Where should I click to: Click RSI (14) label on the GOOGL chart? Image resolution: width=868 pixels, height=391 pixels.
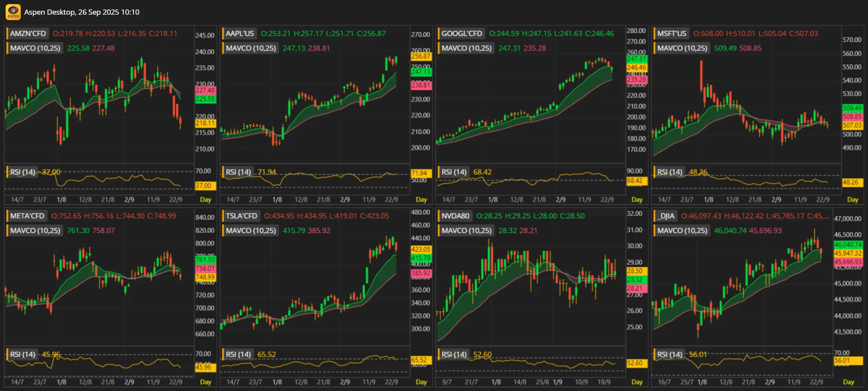(454, 172)
